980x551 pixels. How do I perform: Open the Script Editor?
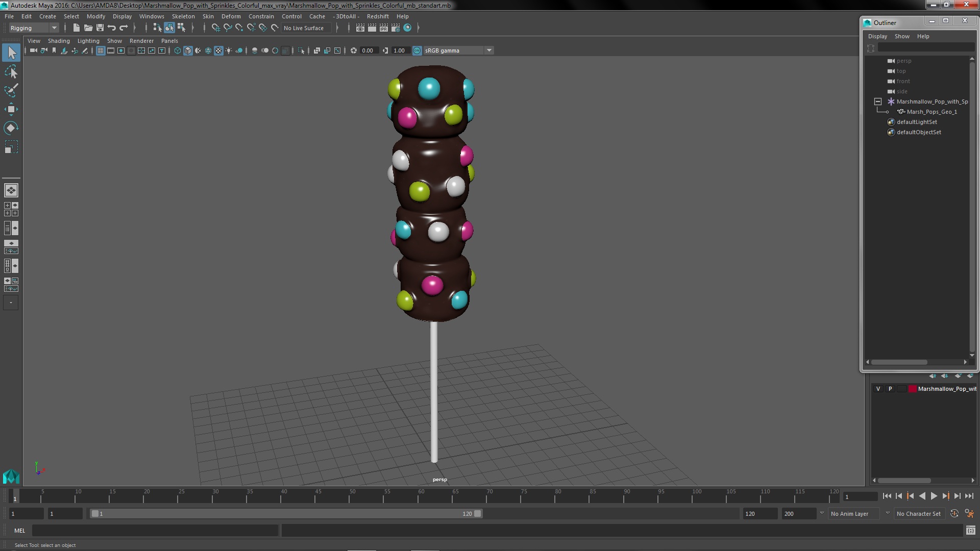point(970,531)
